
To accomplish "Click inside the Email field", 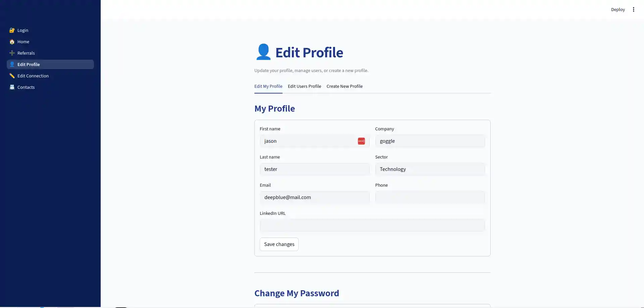I will 314,197.
